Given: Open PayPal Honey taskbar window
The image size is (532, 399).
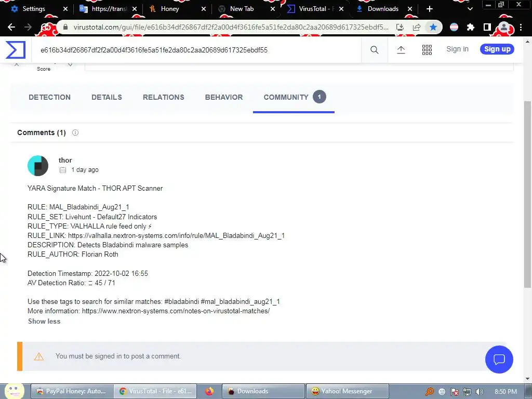Looking at the screenshot, I should (x=72, y=391).
